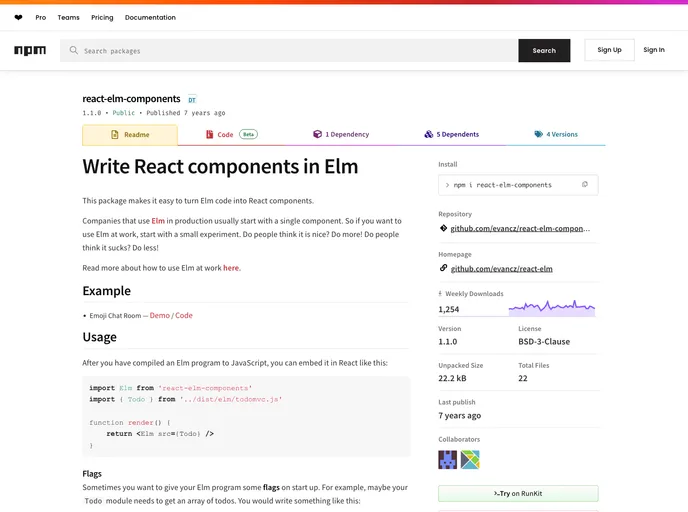Open the github.com/evancz/react-elm homepage link
Screen dimensions: 688x512
502,269
